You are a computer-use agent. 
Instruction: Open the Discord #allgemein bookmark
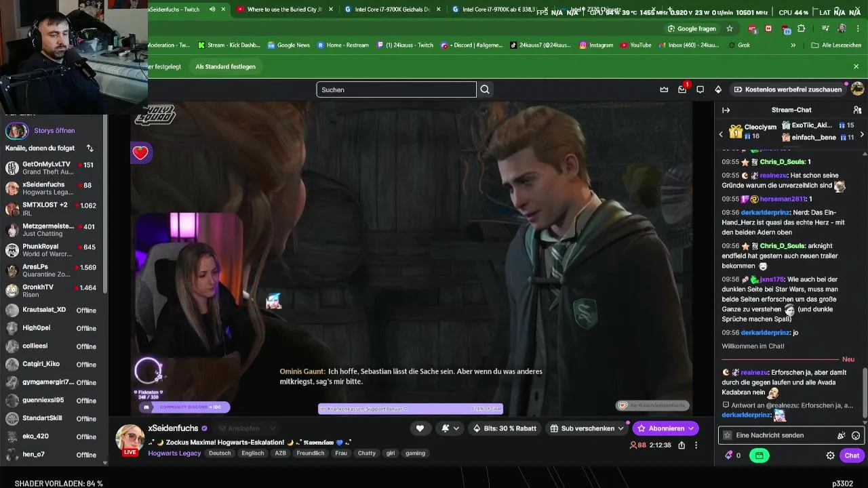tap(472, 45)
